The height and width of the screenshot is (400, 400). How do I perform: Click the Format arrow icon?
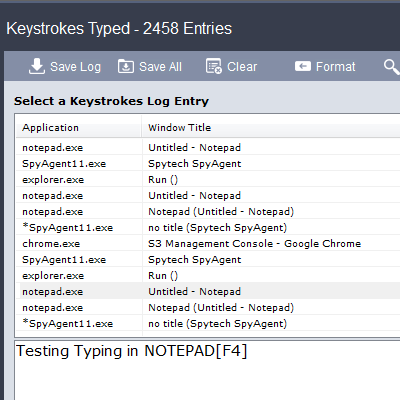pos(303,66)
